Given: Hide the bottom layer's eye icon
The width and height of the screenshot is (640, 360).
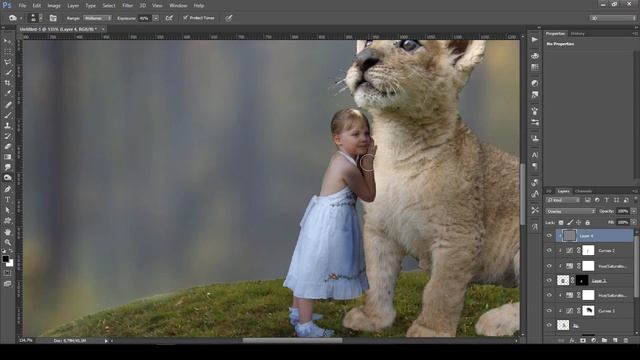Looking at the screenshot, I should [549, 325].
